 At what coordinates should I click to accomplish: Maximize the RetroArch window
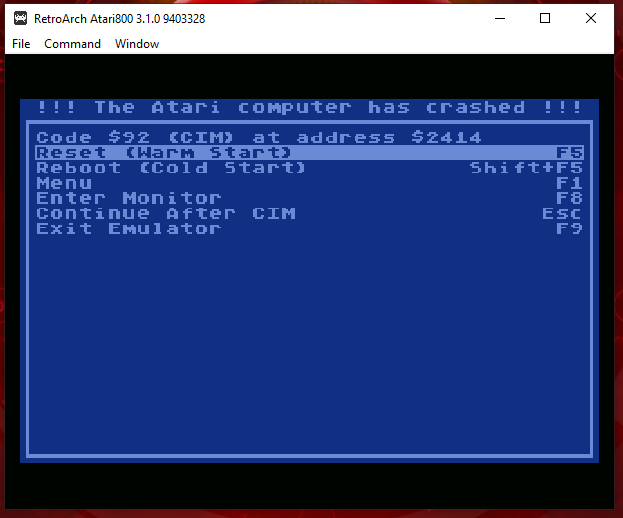(x=545, y=18)
